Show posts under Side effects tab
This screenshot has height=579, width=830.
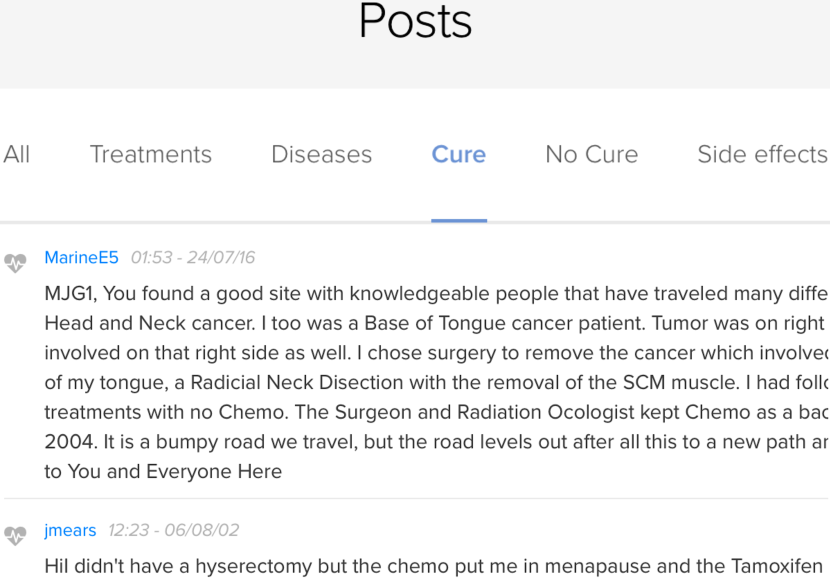point(763,155)
